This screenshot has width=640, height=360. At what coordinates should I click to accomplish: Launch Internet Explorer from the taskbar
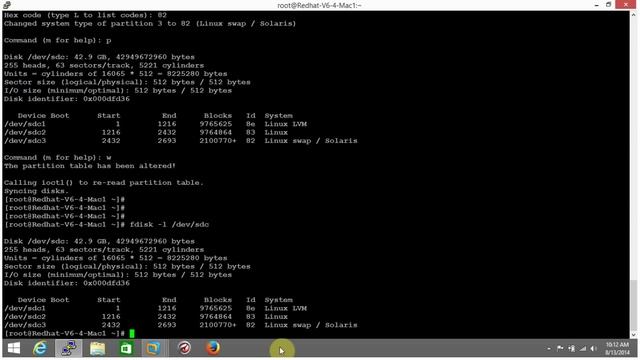pyautogui.click(x=40, y=348)
